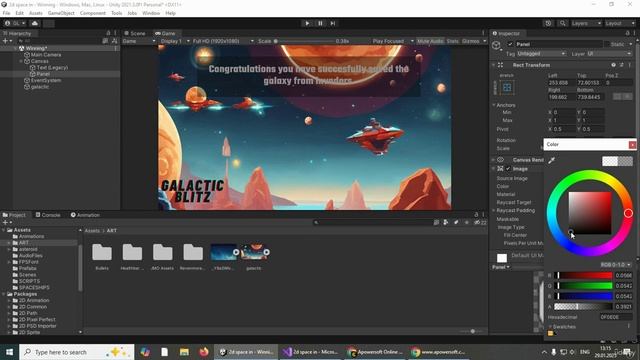This screenshot has height=360, width=640.
Task: Switch to the Scene tab
Action: pyautogui.click(x=135, y=33)
